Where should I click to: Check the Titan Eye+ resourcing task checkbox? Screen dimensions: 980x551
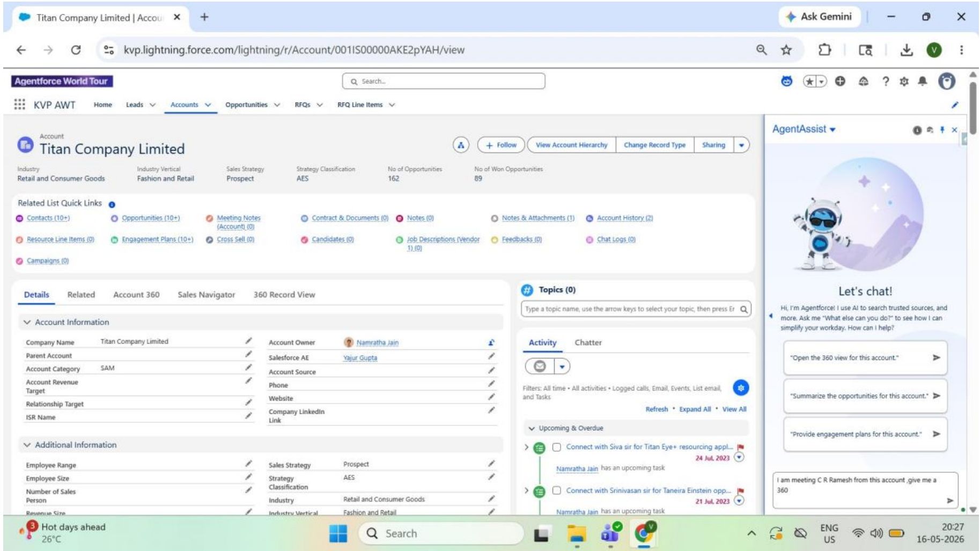point(557,447)
